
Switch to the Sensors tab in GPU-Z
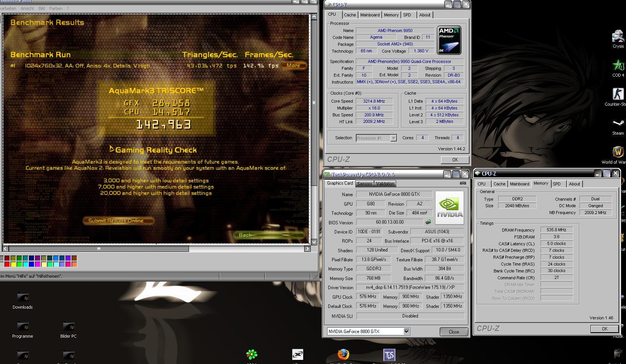[x=365, y=184]
